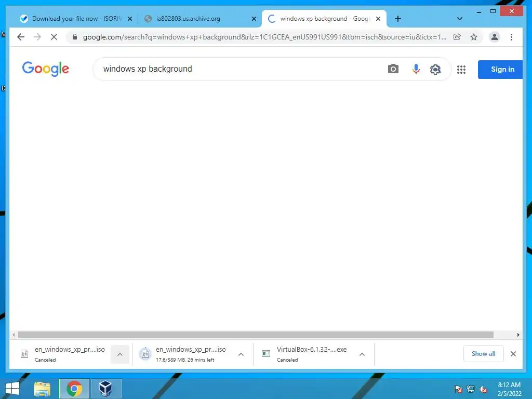This screenshot has width=532, height=399.
Task: Share this page icon
Action: pos(457,37)
